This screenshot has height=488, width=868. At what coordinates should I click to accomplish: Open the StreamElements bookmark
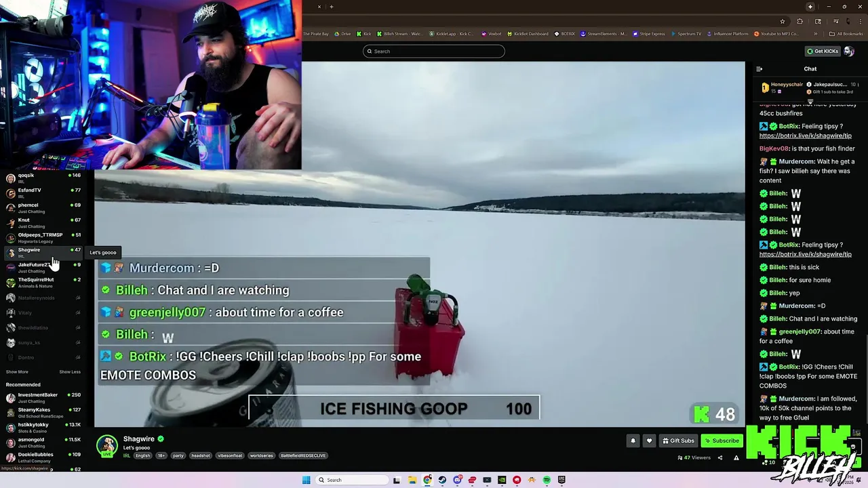pos(604,34)
